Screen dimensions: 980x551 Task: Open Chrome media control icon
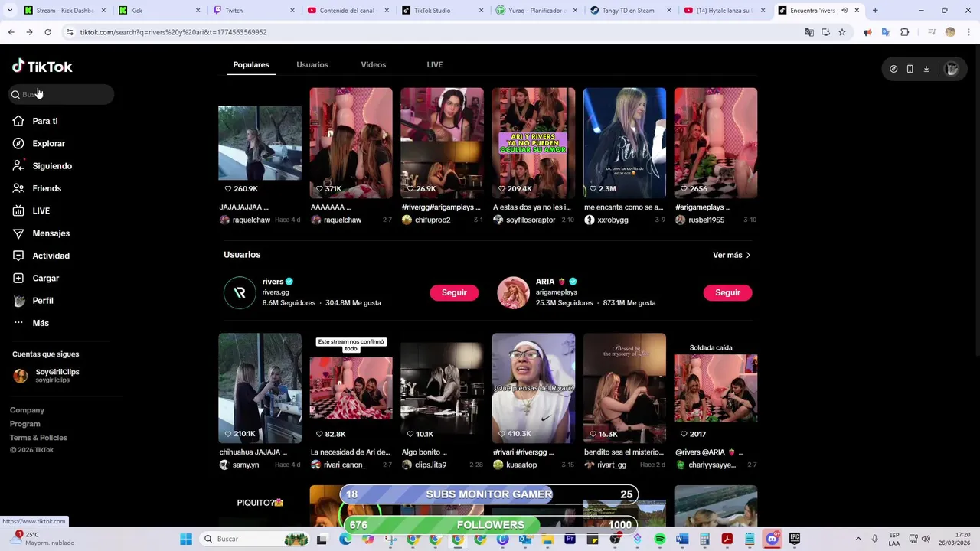(x=932, y=32)
